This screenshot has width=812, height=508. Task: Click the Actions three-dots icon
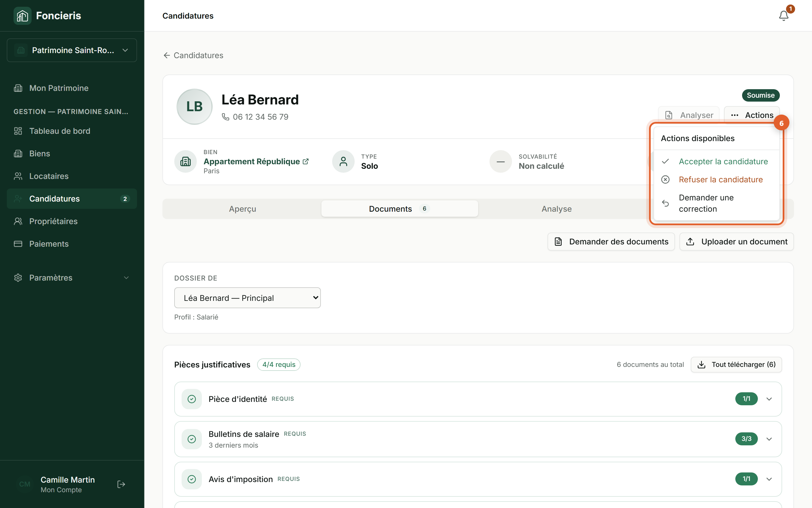click(x=734, y=115)
